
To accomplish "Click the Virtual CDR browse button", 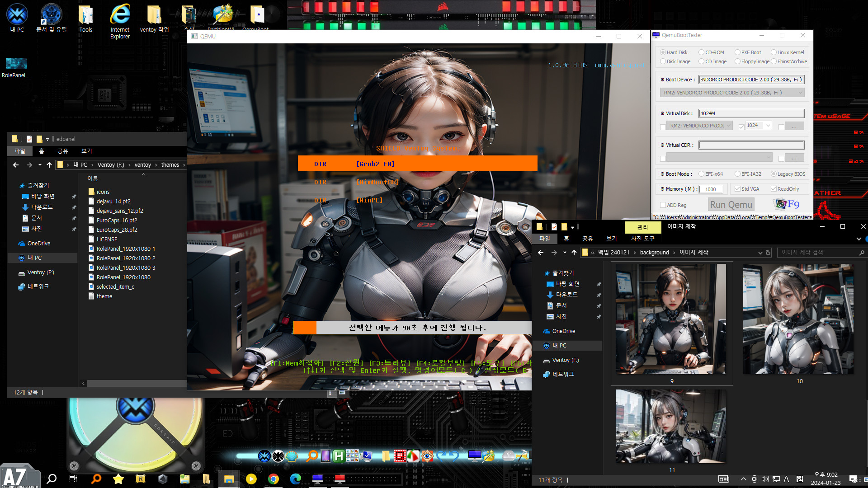I will tap(794, 158).
